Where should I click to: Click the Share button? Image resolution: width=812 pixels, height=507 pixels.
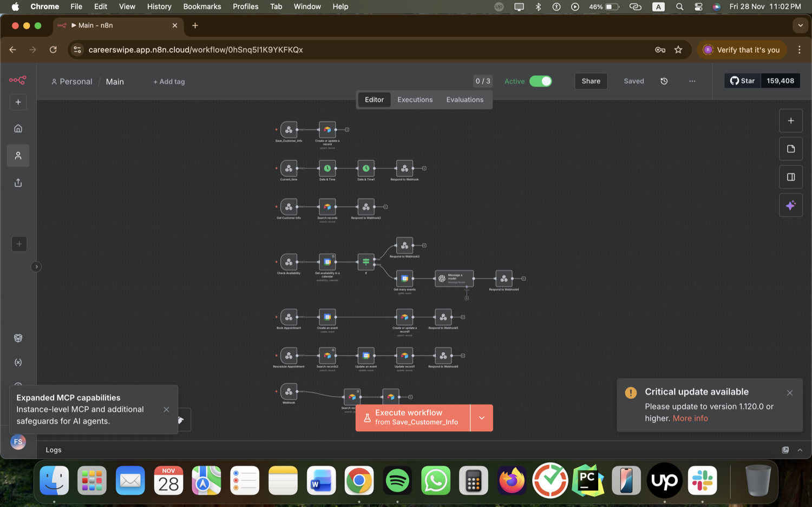click(591, 81)
